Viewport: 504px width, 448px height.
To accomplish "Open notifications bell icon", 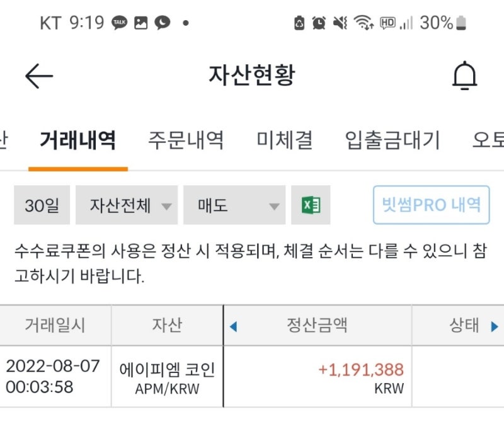I will click(465, 75).
